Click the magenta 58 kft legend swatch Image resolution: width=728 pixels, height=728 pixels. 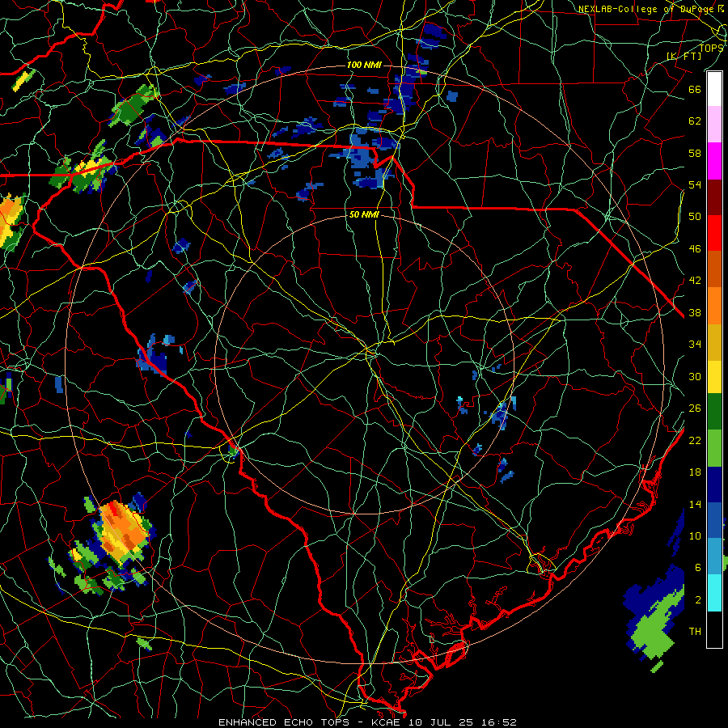714,161
